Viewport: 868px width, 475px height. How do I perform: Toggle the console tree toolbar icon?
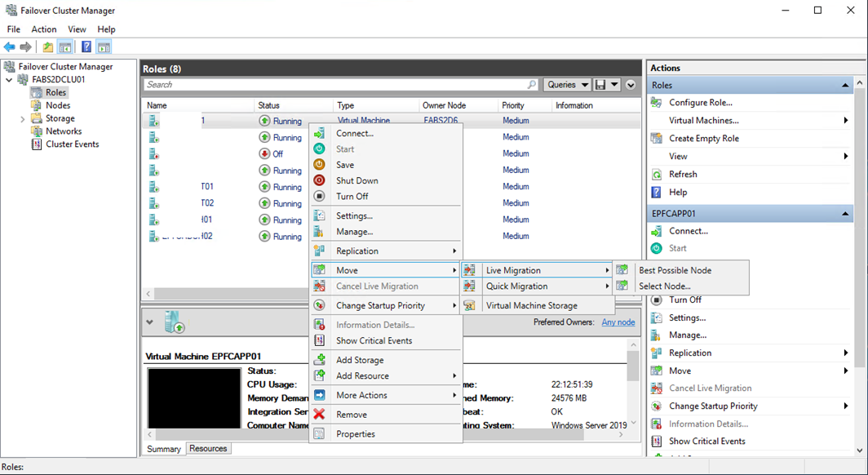(64, 47)
